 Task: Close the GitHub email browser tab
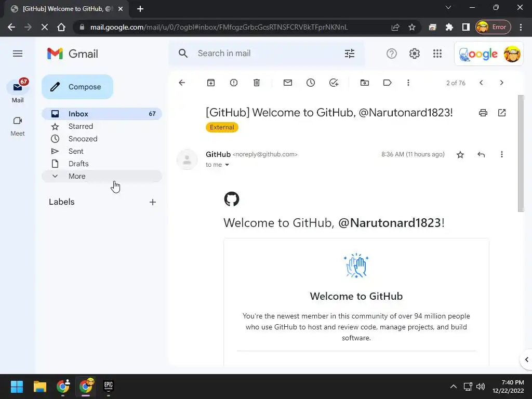(121, 9)
